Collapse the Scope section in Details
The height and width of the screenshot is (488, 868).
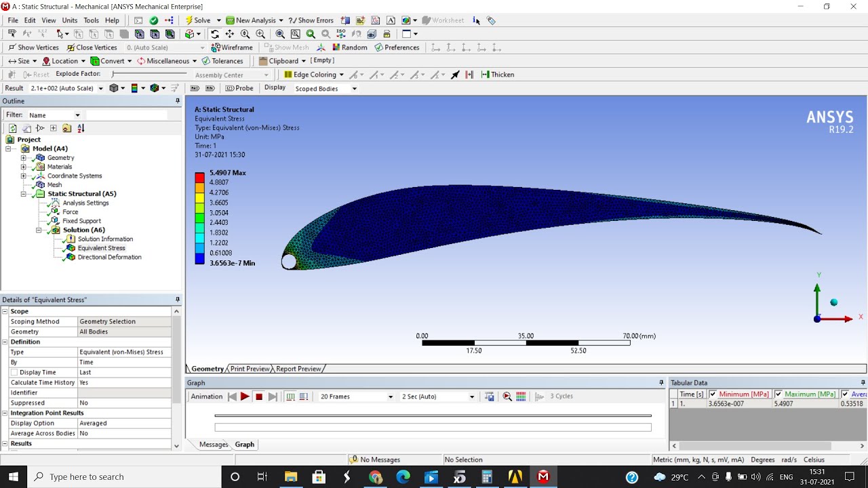point(5,311)
